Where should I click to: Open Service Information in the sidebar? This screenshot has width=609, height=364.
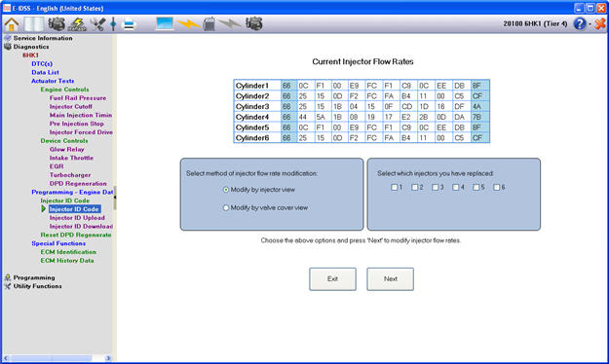[43, 38]
